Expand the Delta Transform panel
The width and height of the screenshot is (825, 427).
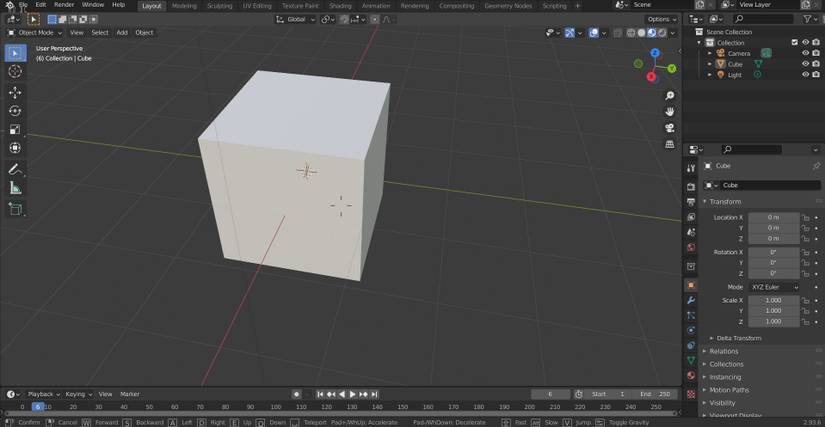coord(738,338)
